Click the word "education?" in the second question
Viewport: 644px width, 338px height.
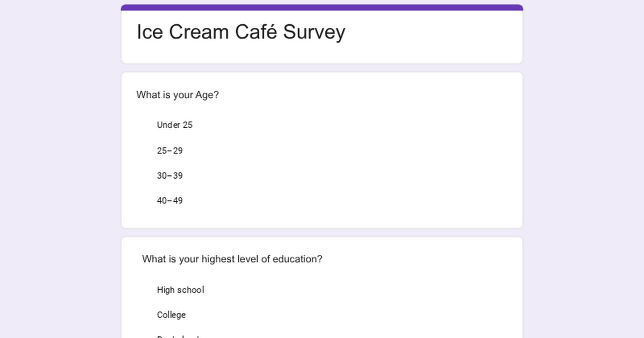(x=297, y=259)
